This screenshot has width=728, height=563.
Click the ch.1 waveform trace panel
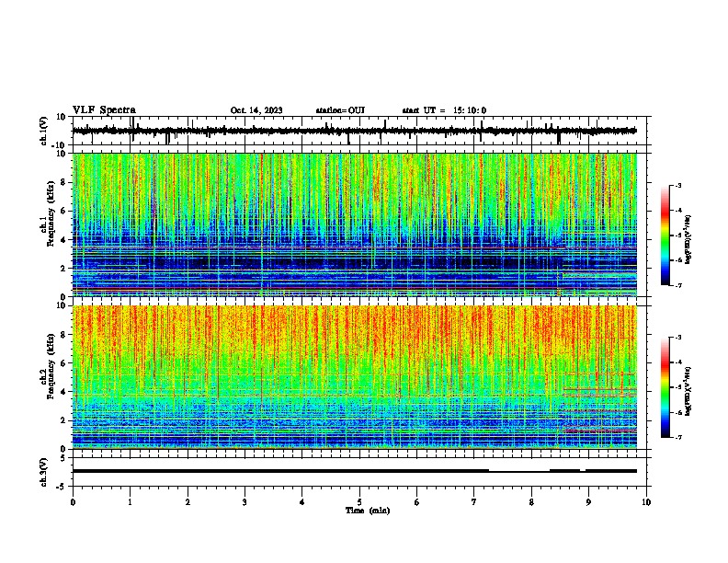[x=361, y=131]
